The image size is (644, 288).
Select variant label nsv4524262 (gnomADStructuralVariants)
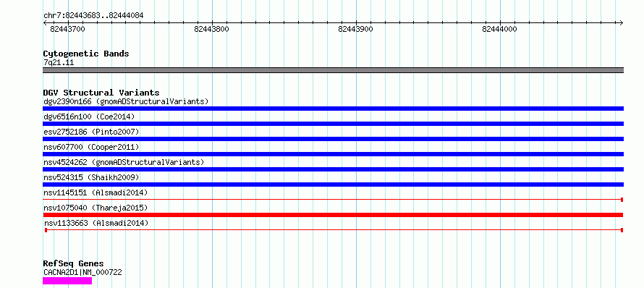[x=124, y=162]
